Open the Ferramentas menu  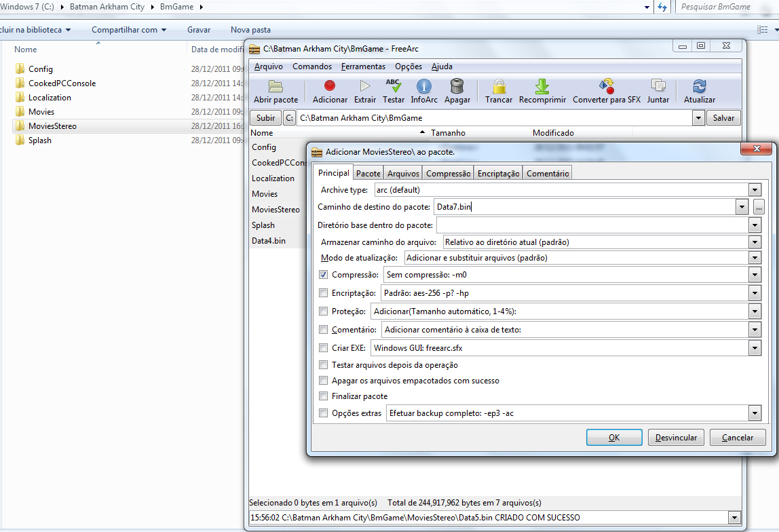click(x=363, y=66)
